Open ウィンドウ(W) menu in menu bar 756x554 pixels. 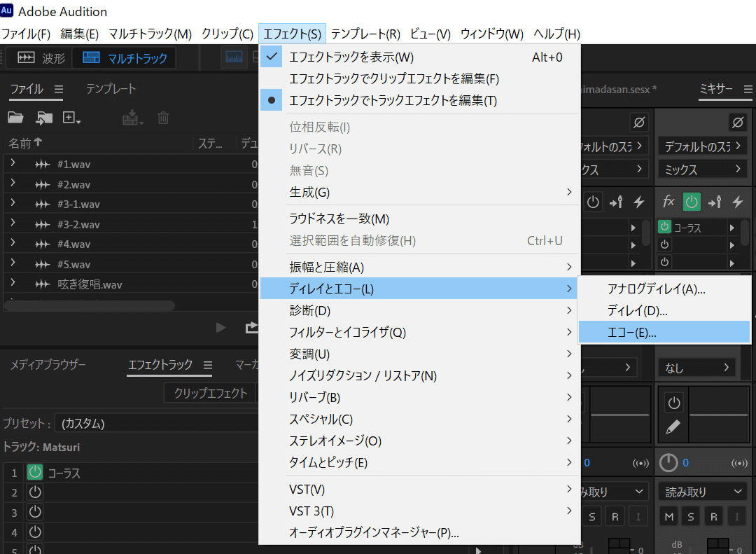pyautogui.click(x=492, y=34)
